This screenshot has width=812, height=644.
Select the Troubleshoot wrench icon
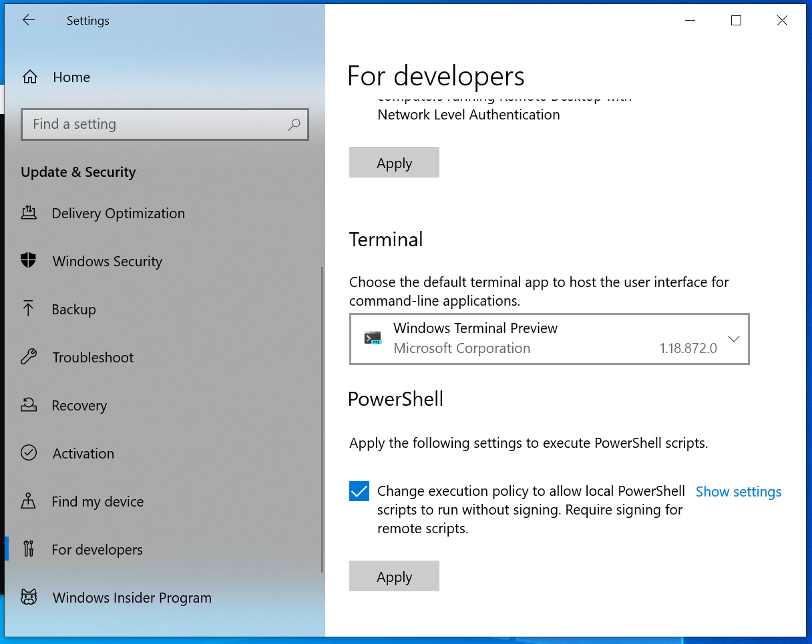point(29,357)
